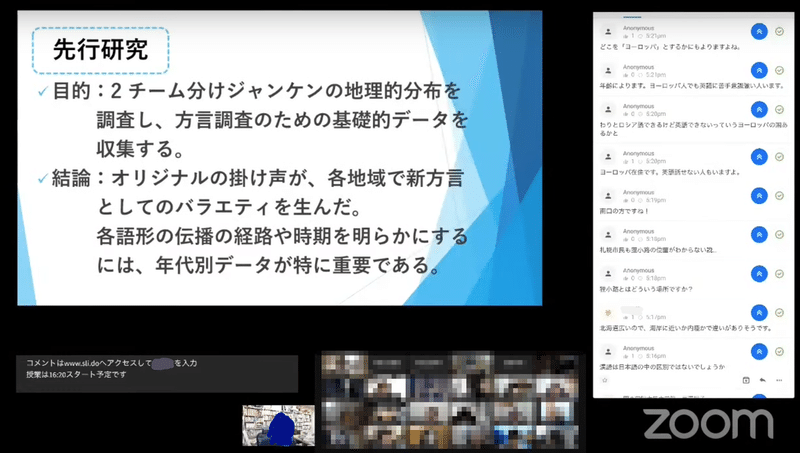Click avatar of 年齢によります commenter

pyautogui.click(x=608, y=70)
